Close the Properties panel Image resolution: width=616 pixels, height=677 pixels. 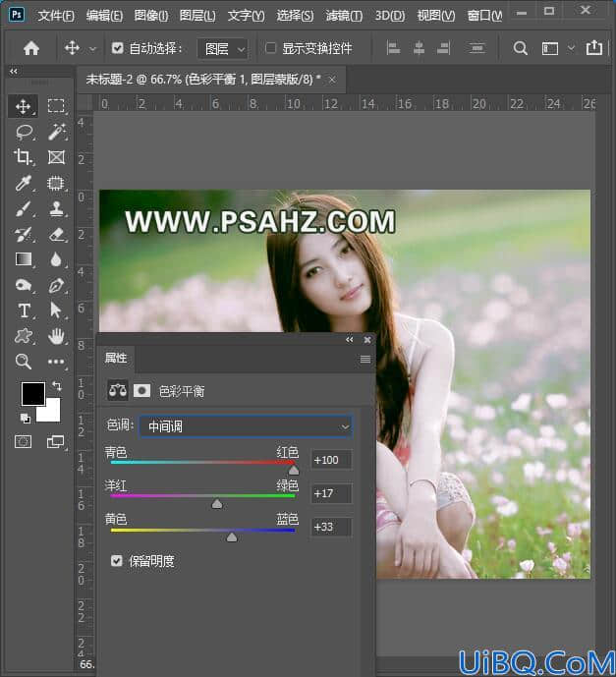pyautogui.click(x=367, y=340)
